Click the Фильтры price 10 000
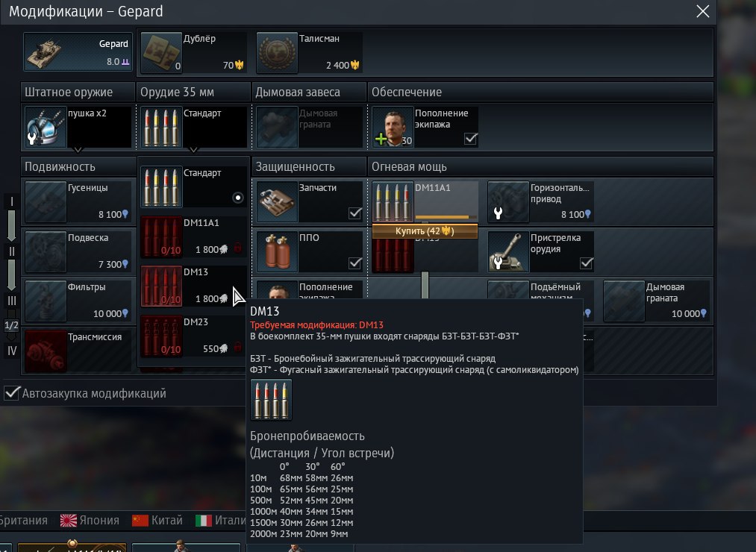 (x=110, y=314)
